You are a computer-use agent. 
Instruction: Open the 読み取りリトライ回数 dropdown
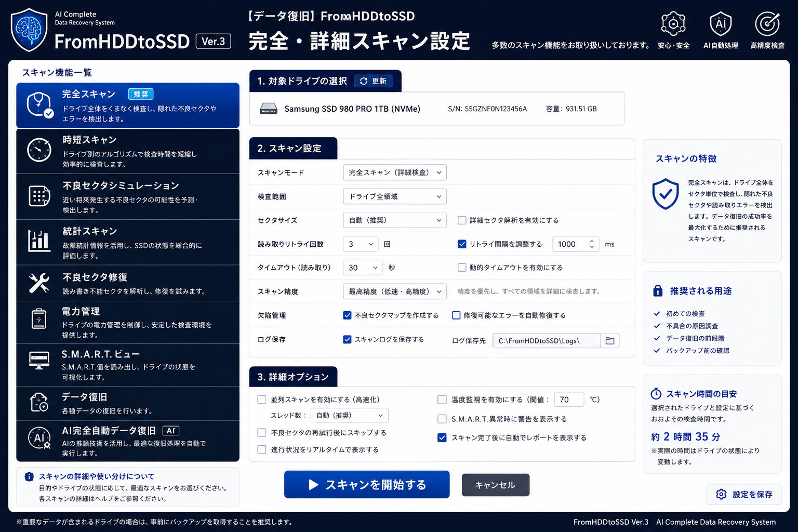361,244
